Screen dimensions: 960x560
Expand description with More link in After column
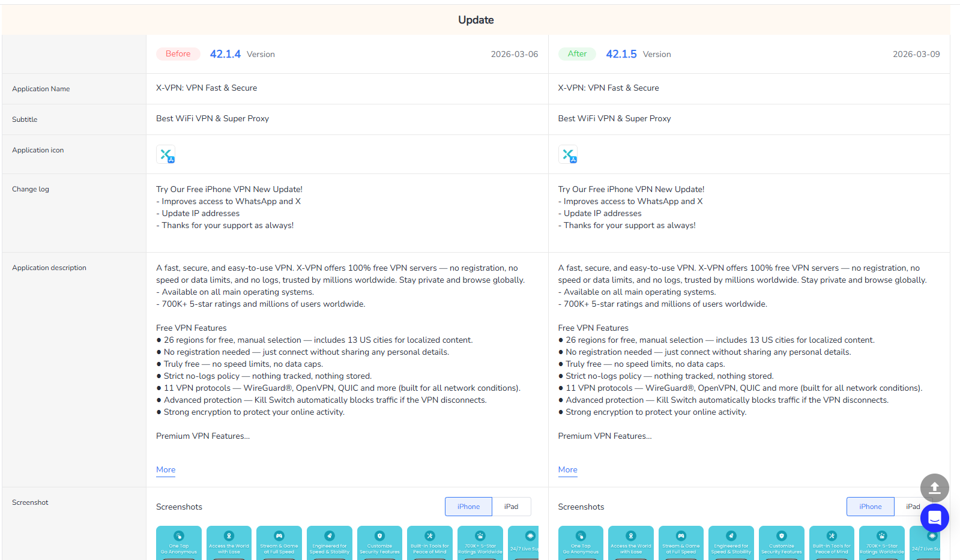click(567, 469)
